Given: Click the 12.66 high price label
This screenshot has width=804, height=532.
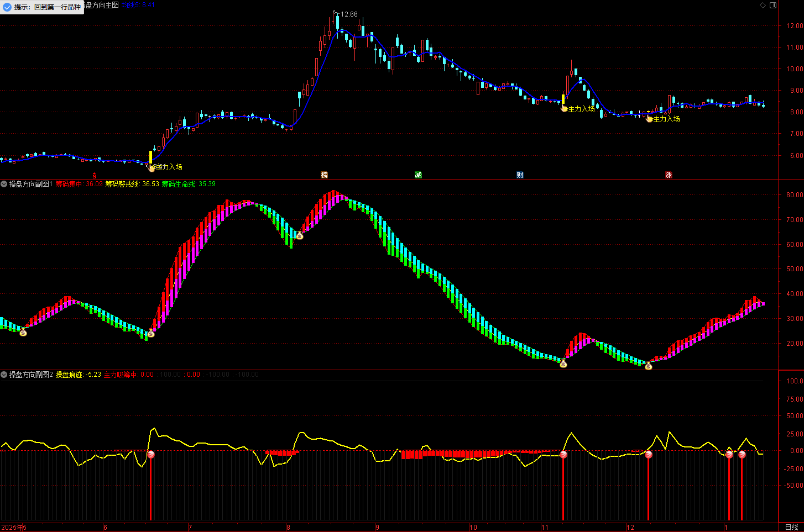Looking at the screenshot, I should pyautogui.click(x=349, y=14).
